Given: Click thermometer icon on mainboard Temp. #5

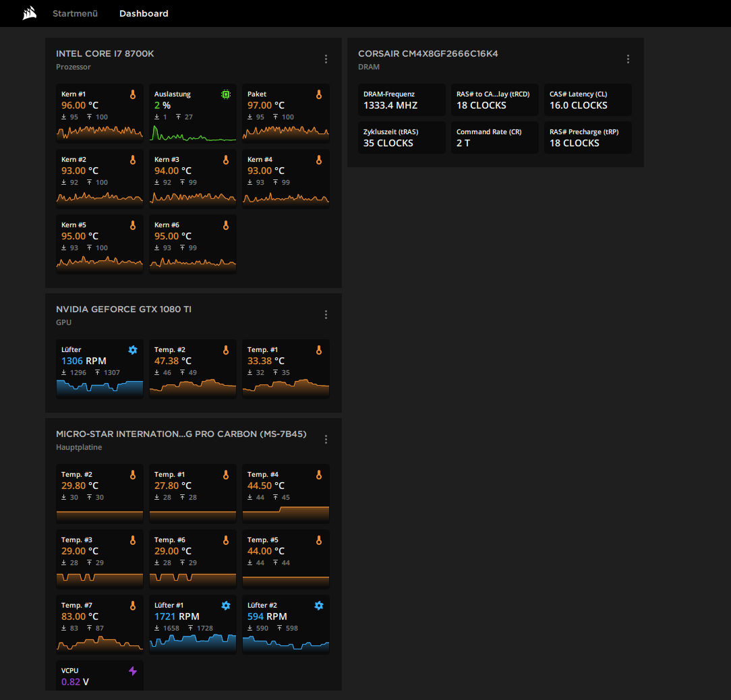Looking at the screenshot, I should coord(319,540).
